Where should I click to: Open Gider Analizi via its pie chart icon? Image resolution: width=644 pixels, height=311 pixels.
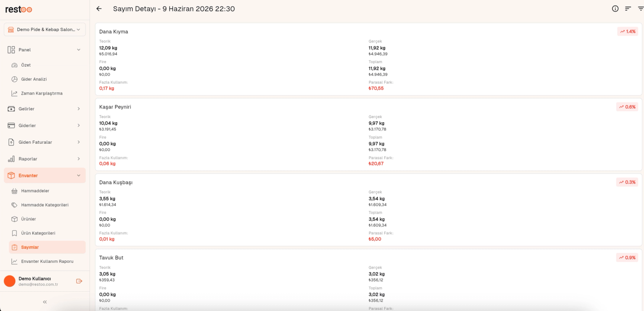(14, 79)
